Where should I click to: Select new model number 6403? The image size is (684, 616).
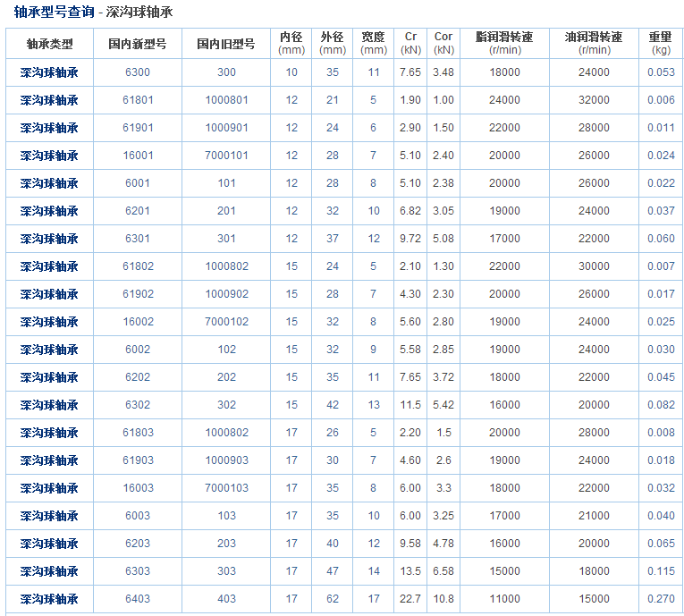tap(138, 598)
